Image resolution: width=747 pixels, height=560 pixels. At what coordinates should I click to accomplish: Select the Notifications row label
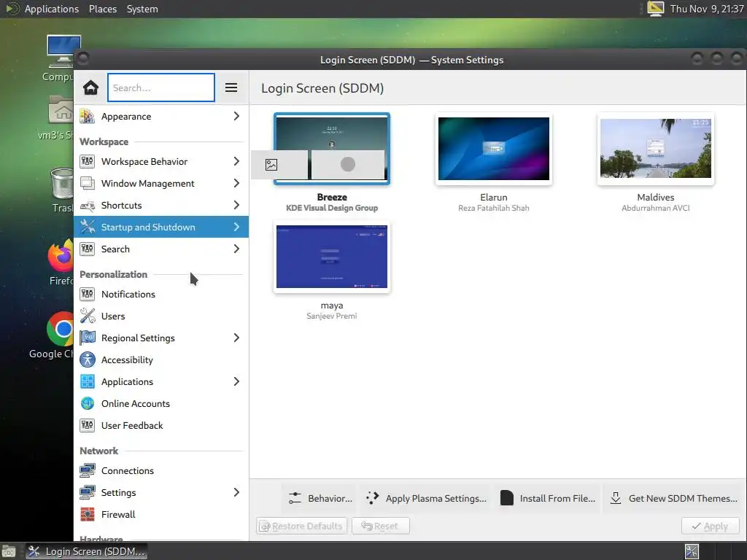[x=128, y=295]
